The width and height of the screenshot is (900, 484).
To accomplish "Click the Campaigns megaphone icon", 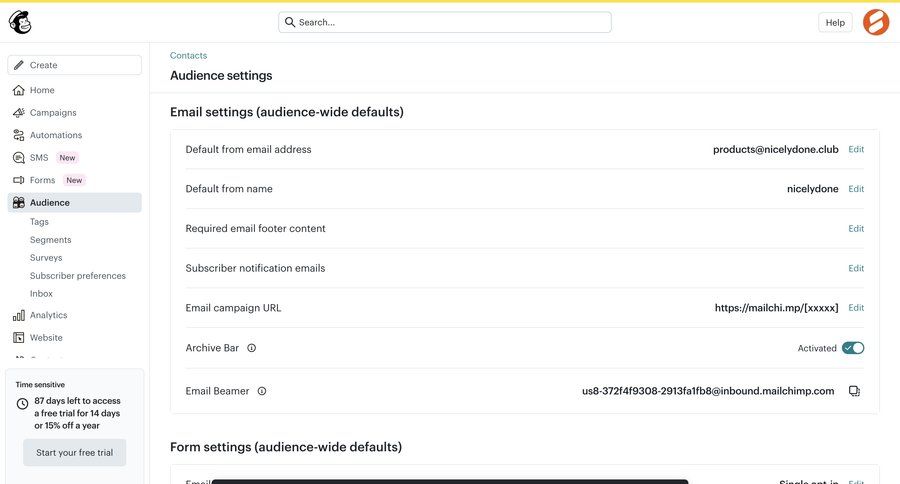I will (x=19, y=113).
